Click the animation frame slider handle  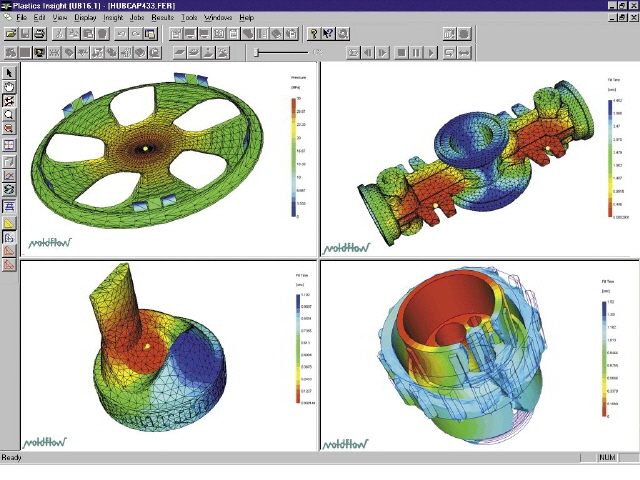pos(257,52)
